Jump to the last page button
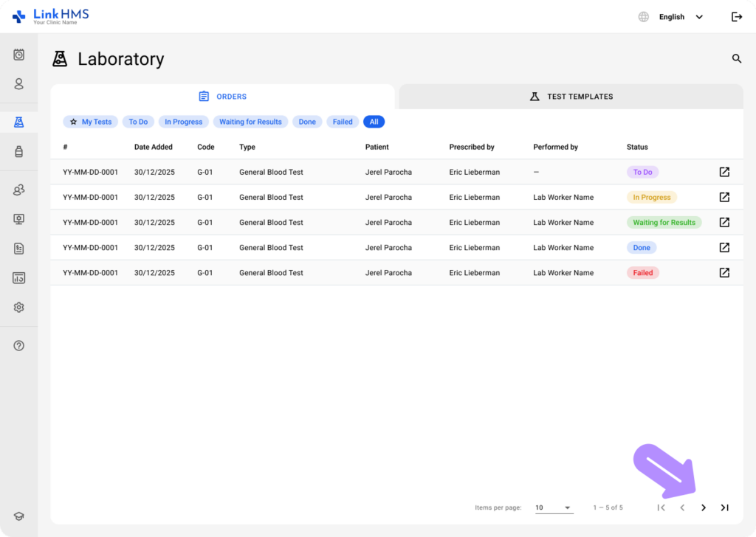 pyautogui.click(x=724, y=507)
